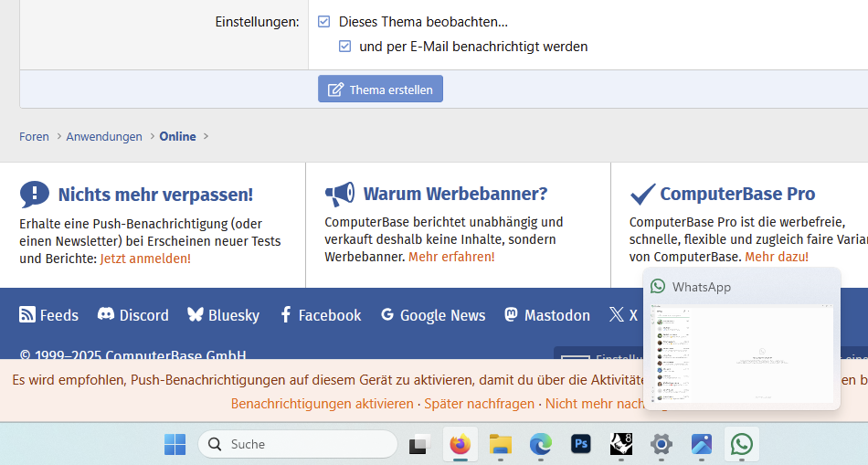This screenshot has height=465, width=868.
Task: Open WhatsApp from taskbar
Action: pyautogui.click(x=742, y=444)
